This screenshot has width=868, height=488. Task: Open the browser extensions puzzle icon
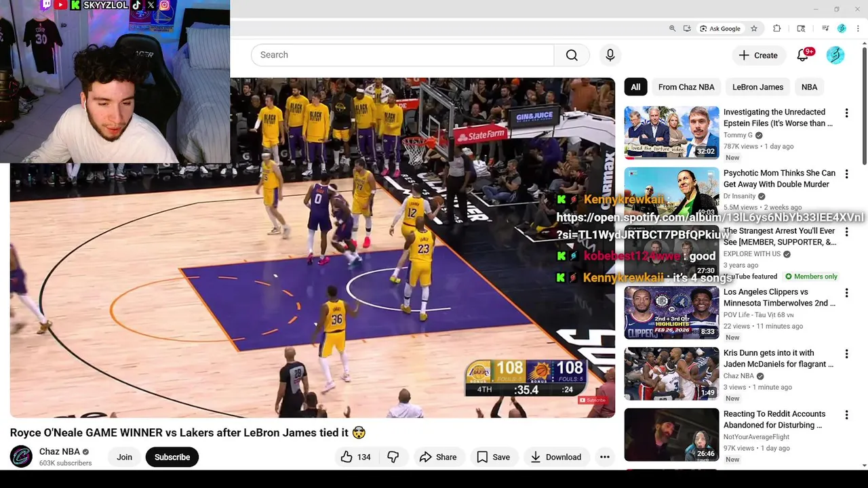click(x=777, y=28)
